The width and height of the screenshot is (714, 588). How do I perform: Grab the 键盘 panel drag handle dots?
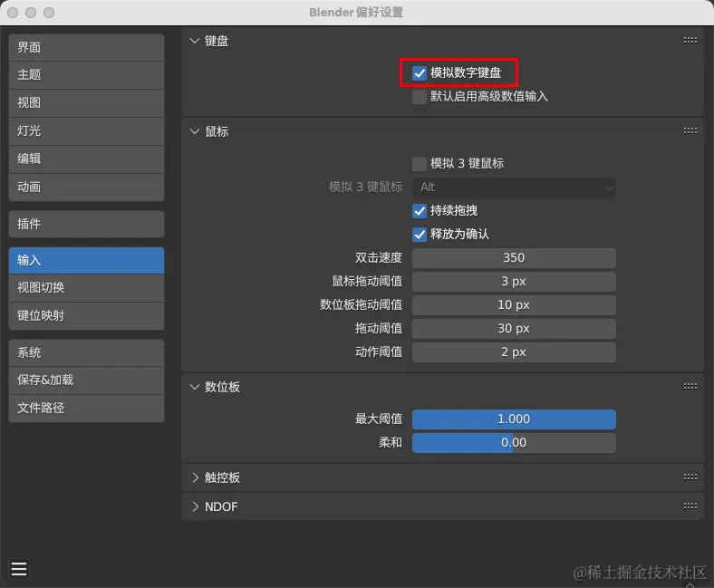(690, 41)
